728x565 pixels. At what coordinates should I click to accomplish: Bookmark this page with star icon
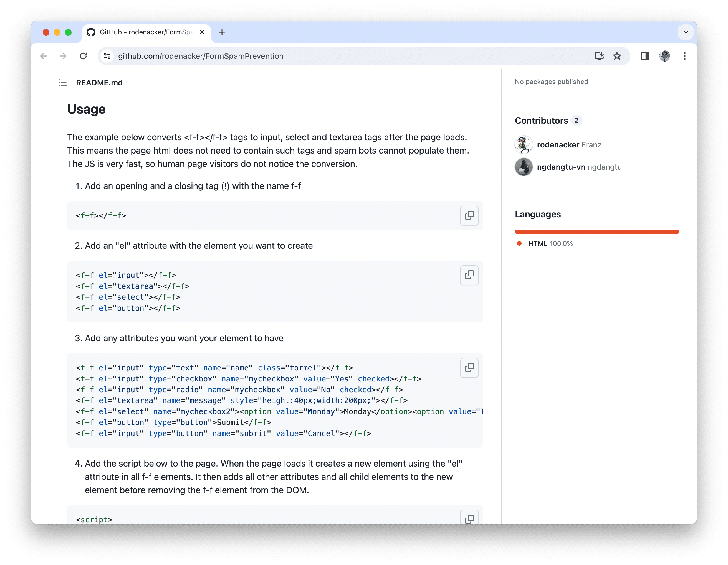pos(617,56)
